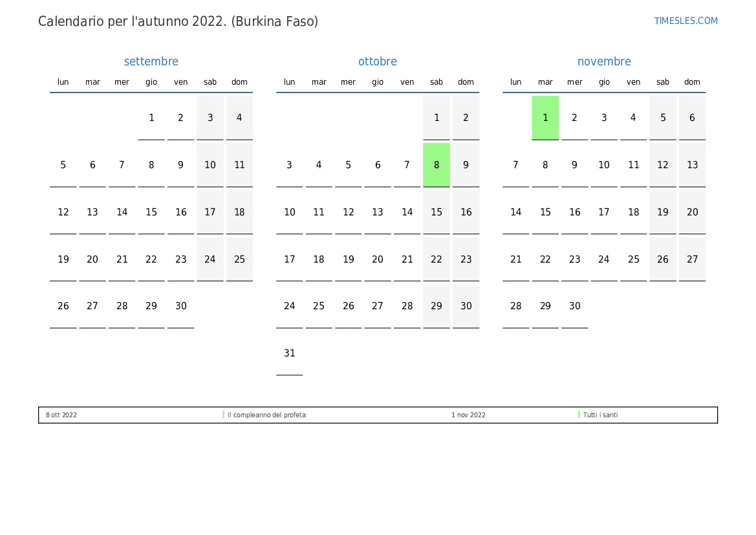Click the ottobre month heading
Viewport: 756px width, 535px height.
[x=378, y=61]
